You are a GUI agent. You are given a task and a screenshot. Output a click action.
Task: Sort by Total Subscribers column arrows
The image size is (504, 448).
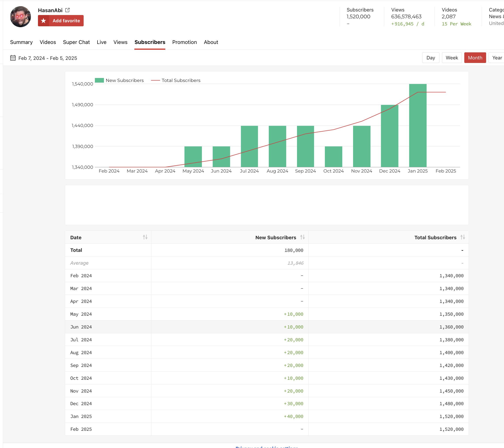pyautogui.click(x=463, y=237)
